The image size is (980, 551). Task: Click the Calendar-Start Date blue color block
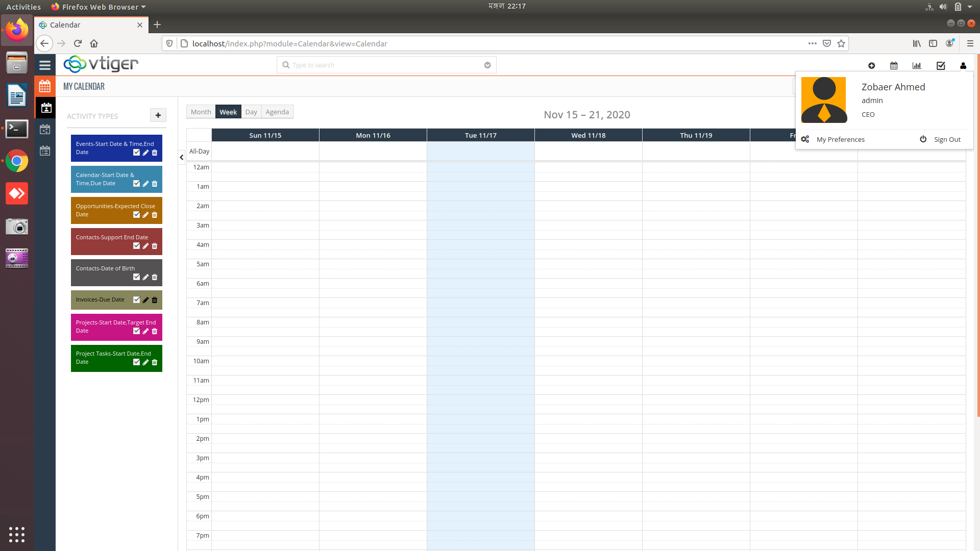click(x=102, y=179)
